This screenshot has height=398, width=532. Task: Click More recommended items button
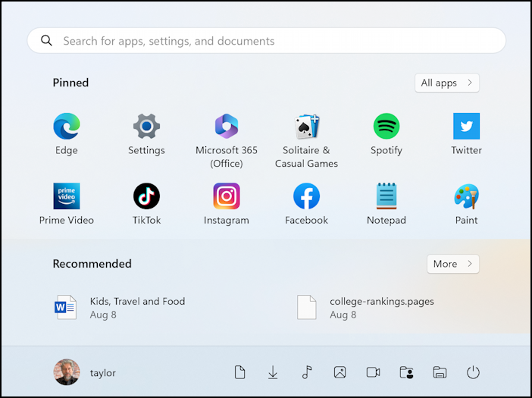453,264
